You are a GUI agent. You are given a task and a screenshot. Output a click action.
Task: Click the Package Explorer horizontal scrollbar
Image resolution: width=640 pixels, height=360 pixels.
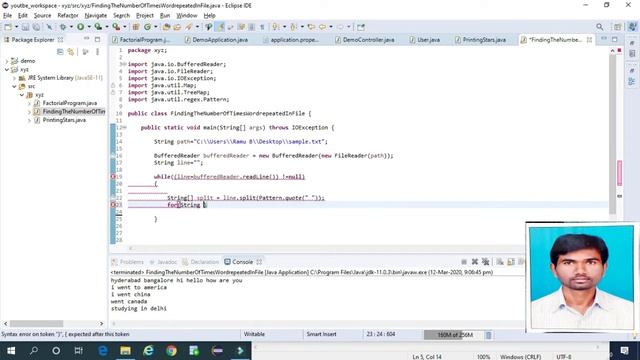(37, 323)
